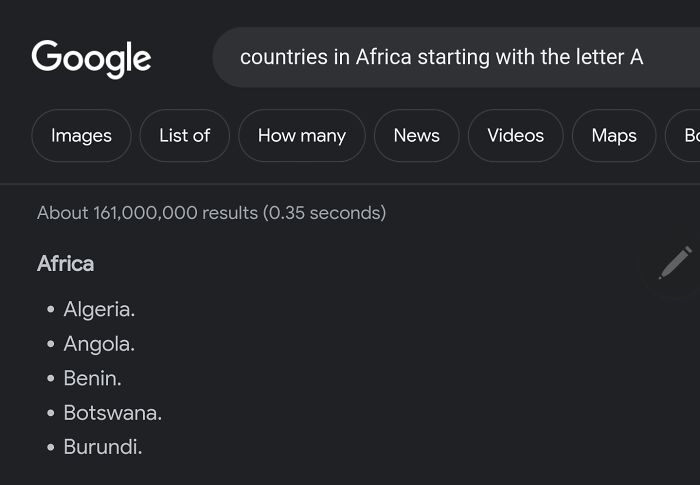Image resolution: width=700 pixels, height=485 pixels.
Task: Click the pencil edit icon
Action: [674, 263]
